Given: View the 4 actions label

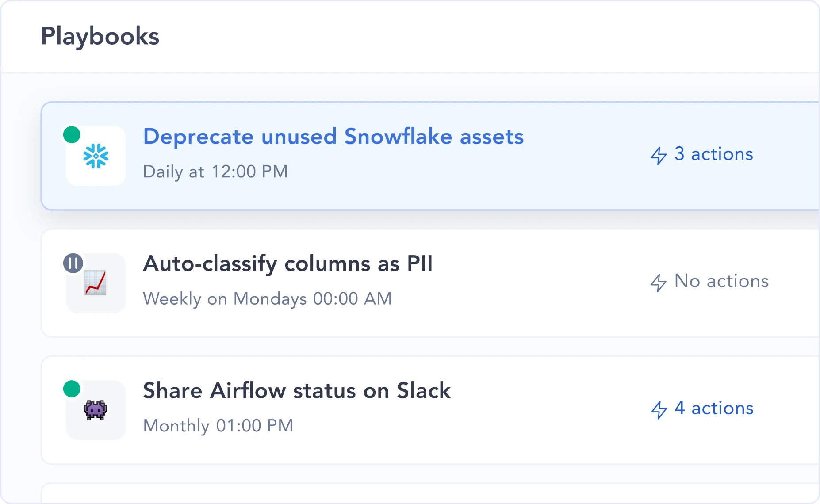Looking at the screenshot, I should [714, 408].
